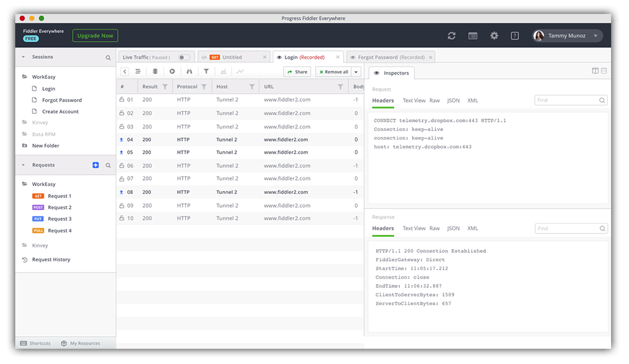Open Request Text View tab
The image size is (629, 364).
coord(414,101)
